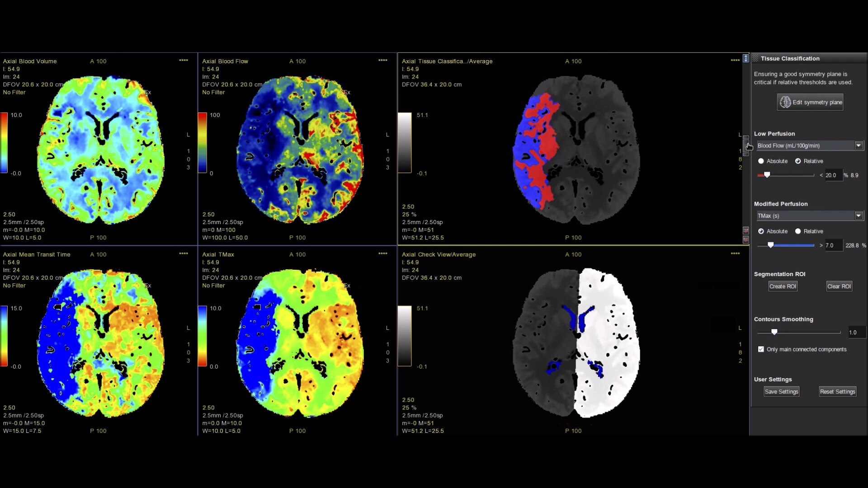Uncheck Only main connected components

point(761,349)
